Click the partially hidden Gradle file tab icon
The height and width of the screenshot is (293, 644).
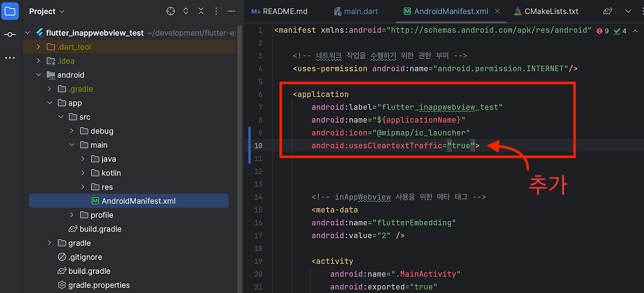click(x=608, y=11)
